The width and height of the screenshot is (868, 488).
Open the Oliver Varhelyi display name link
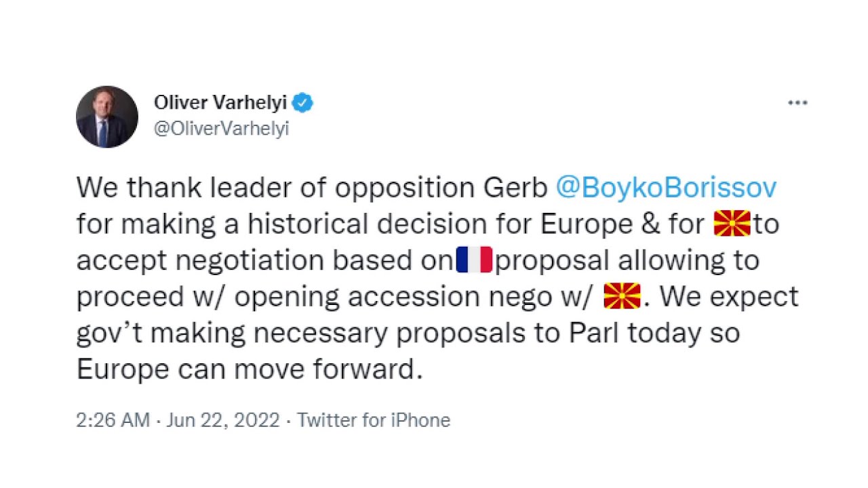pos(220,103)
